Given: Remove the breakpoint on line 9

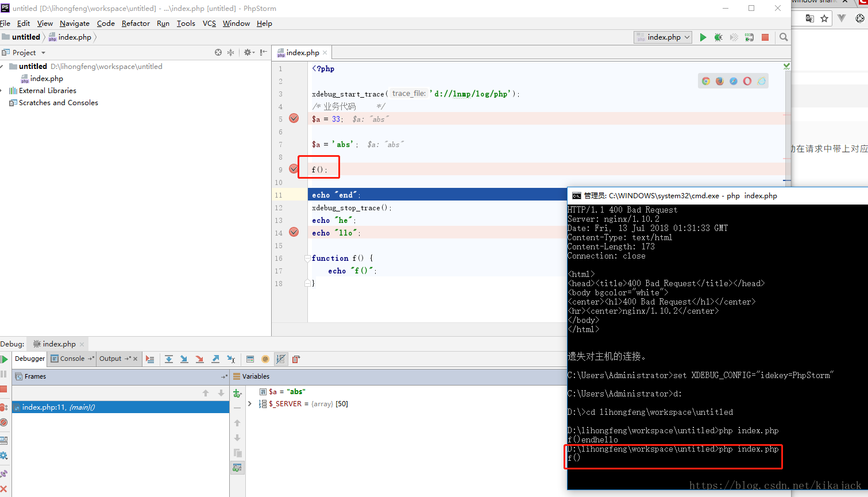Looking at the screenshot, I should (x=294, y=169).
